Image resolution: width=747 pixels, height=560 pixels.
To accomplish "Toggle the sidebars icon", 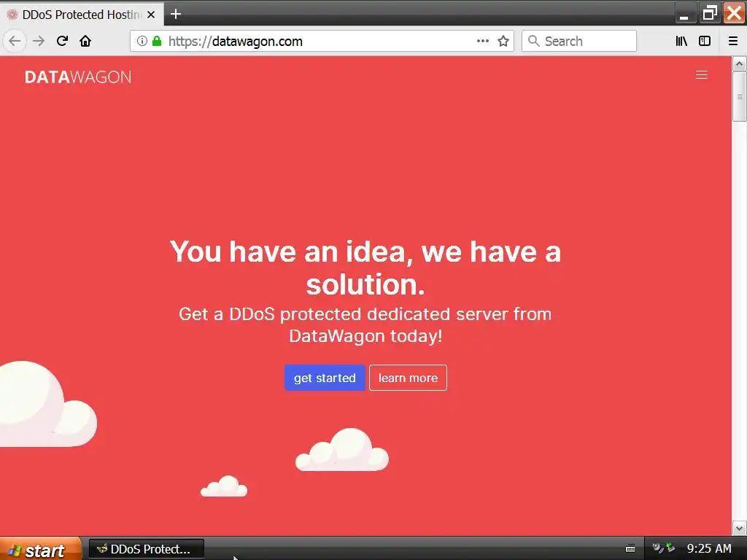I will (705, 41).
